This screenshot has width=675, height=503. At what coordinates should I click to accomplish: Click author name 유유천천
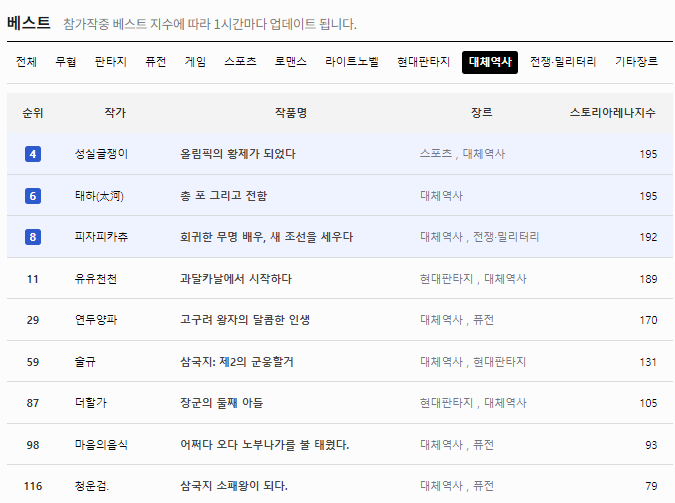pyautogui.click(x=95, y=279)
